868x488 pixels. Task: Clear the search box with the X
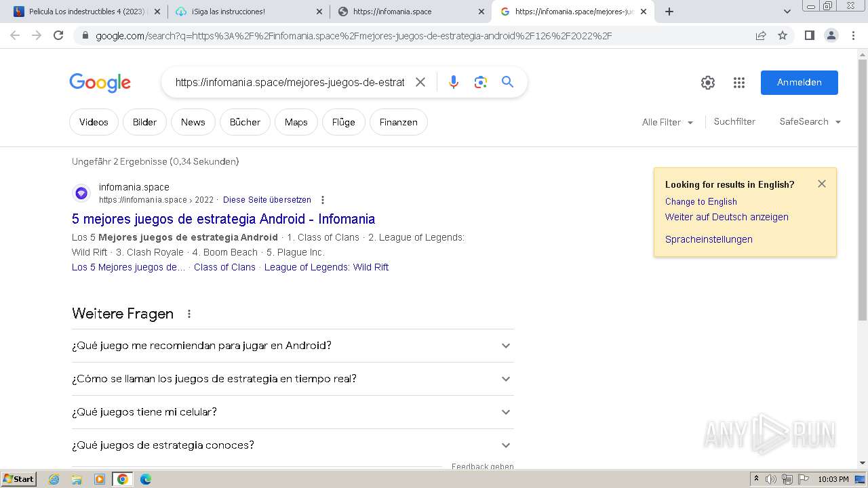[x=420, y=82]
